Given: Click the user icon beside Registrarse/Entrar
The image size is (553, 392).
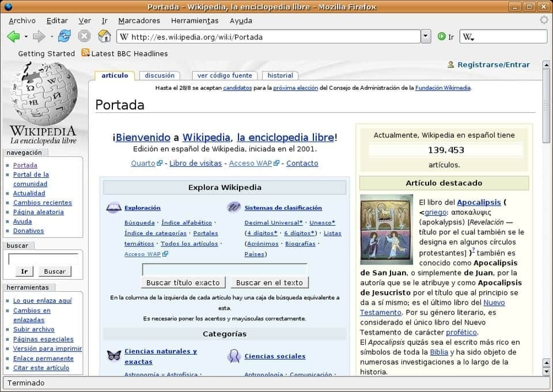Looking at the screenshot, I should coord(450,64).
